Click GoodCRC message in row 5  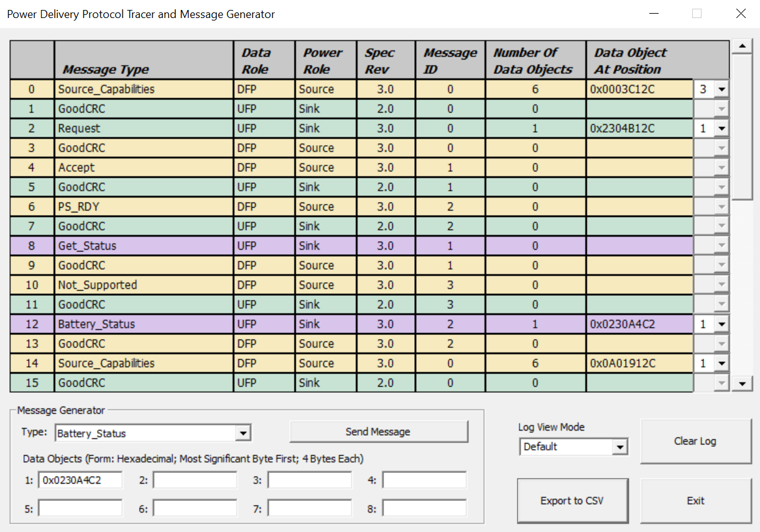[144, 187]
